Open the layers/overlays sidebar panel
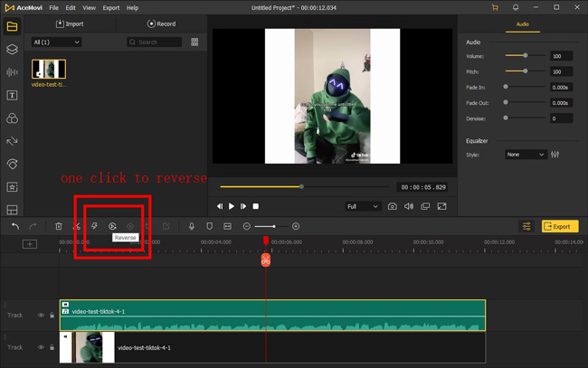 click(x=12, y=49)
